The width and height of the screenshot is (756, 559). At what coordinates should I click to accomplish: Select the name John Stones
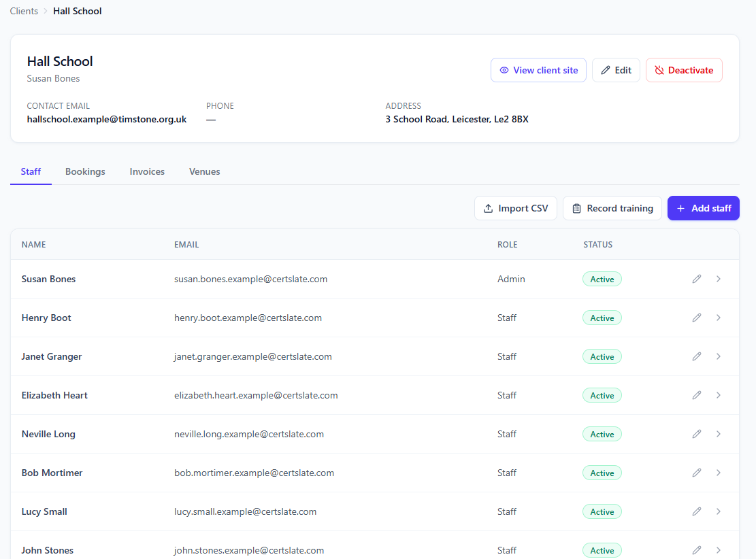point(47,550)
